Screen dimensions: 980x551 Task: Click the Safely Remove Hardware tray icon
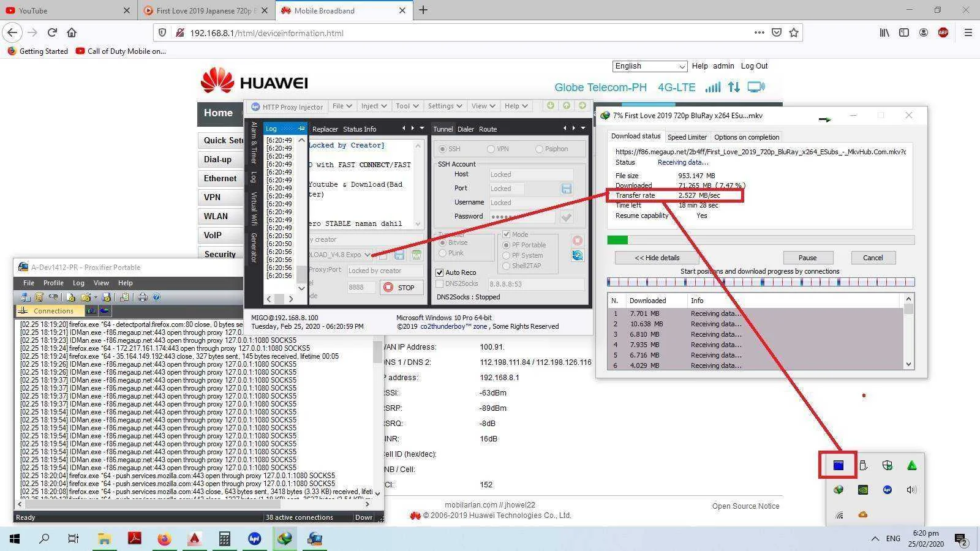tap(863, 465)
